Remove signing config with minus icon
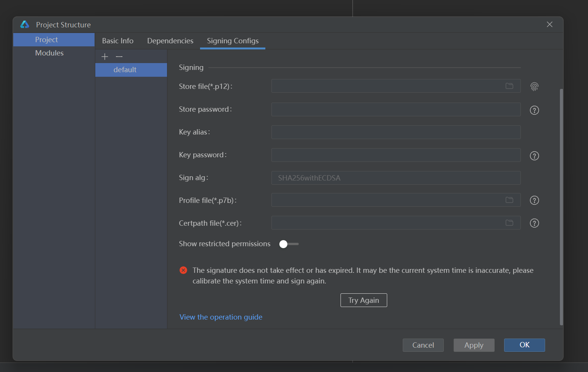 click(119, 57)
